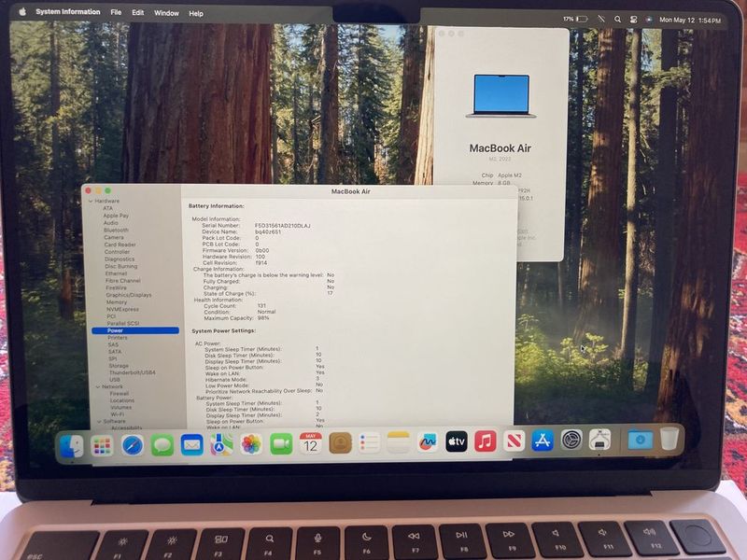Image resolution: width=747 pixels, height=560 pixels.
Task: Click the battery serial number value
Action: [x=282, y=225]
